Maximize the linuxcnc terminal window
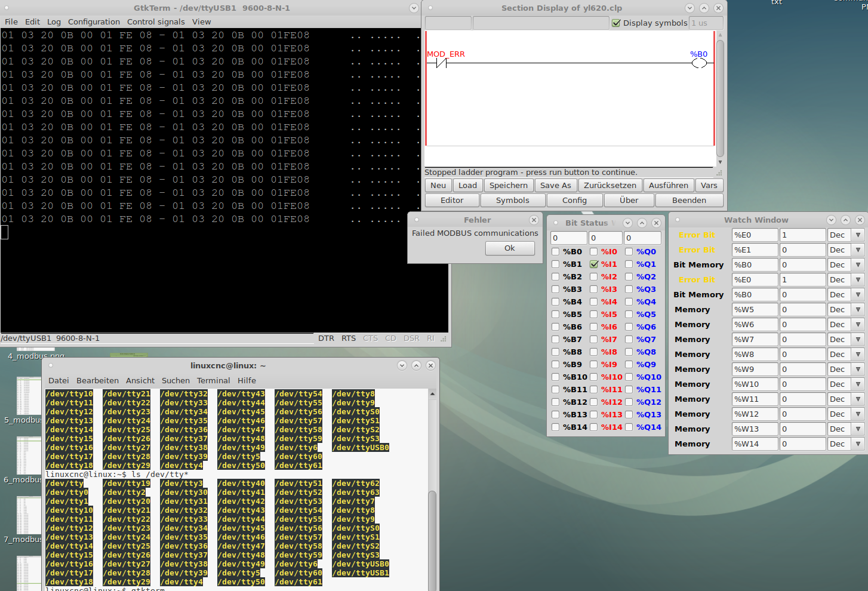Image resolution: width=868 pixels, height=591 pixels. (x=416, y=365)
